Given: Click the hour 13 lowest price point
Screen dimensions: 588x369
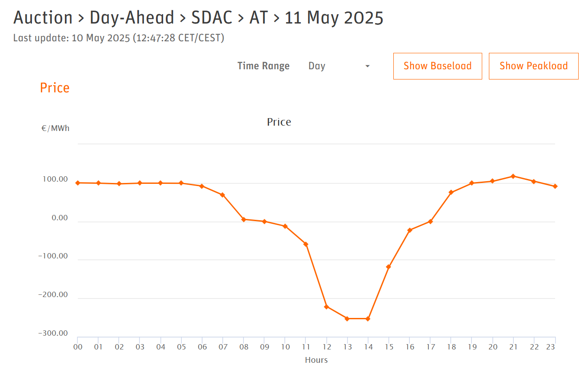Looking at the screenshot, I should [347, 319].
